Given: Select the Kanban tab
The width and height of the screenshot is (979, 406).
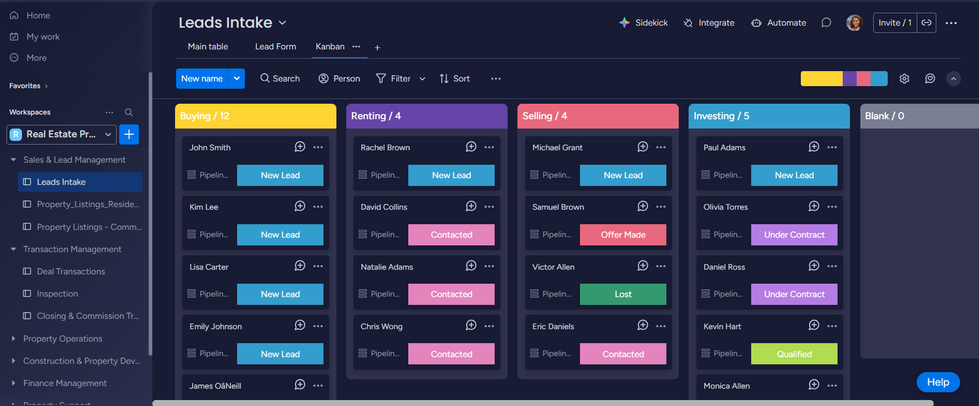Looking at the screenshot, I should pyautogui.click(x=330, y=47).
